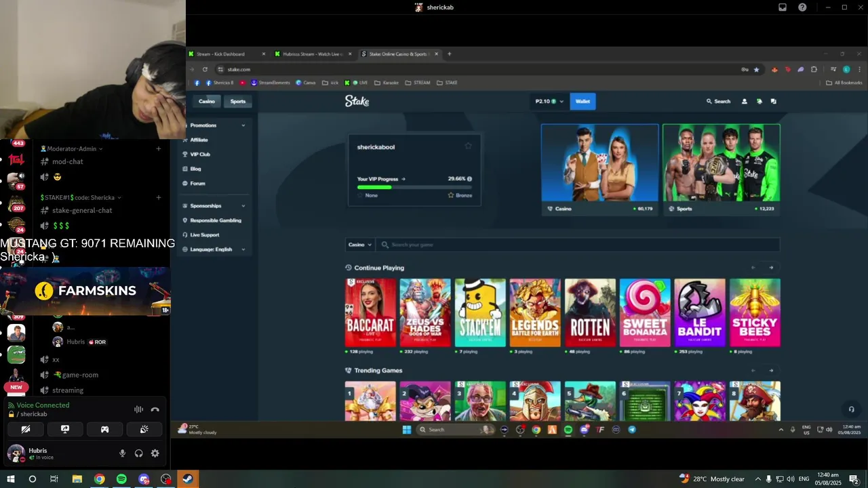Click the Stake logo in the header
The width and height of the screenshot is (868, 488).
pyautogui.click(x=357, y=101)
